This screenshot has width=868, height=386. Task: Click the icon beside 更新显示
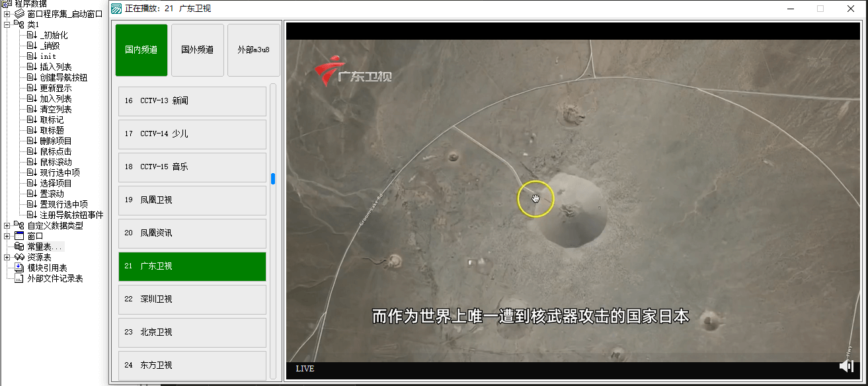coord(32,88)
